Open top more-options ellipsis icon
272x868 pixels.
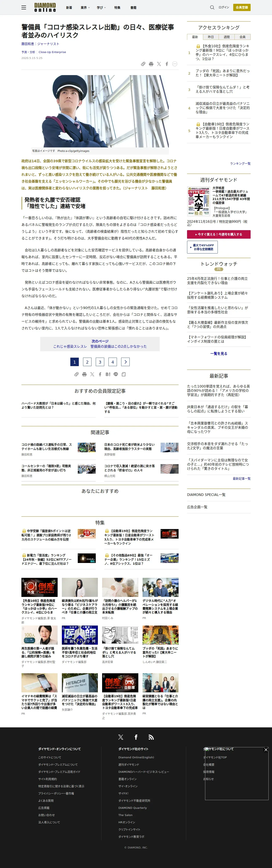point(175,64)
